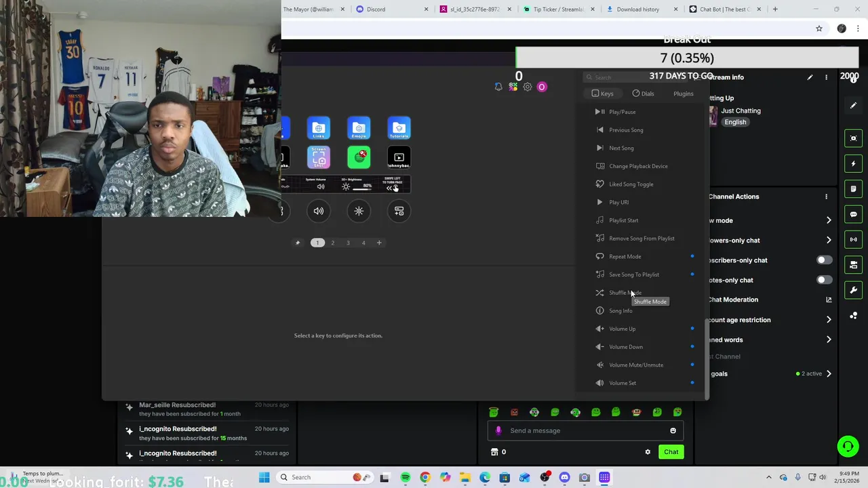Open Spotify from the Windows taskbar

(405, 477)
